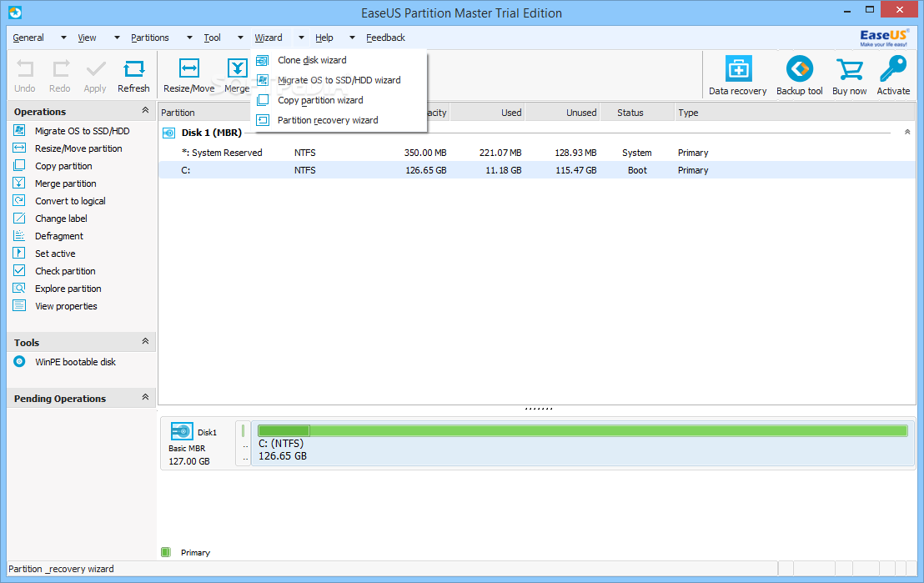924x583 pixels.
Task: Click the Undo toolbar icon
Action: coord(25,69)
